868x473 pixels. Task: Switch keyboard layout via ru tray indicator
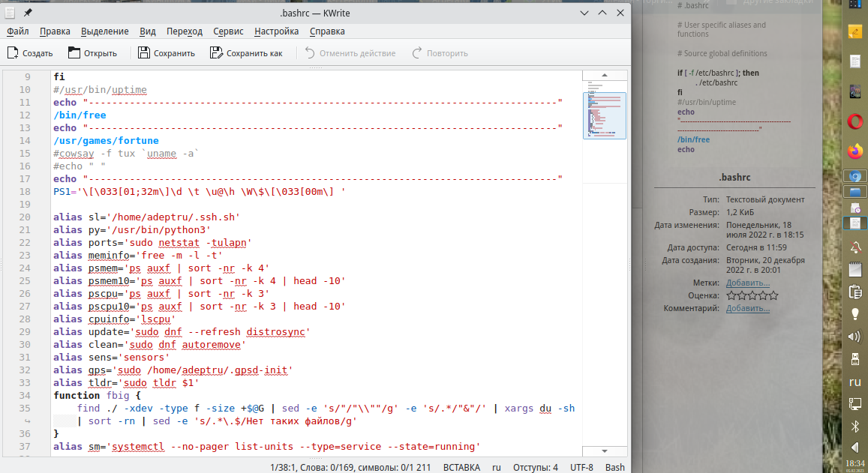click(854, 382)
